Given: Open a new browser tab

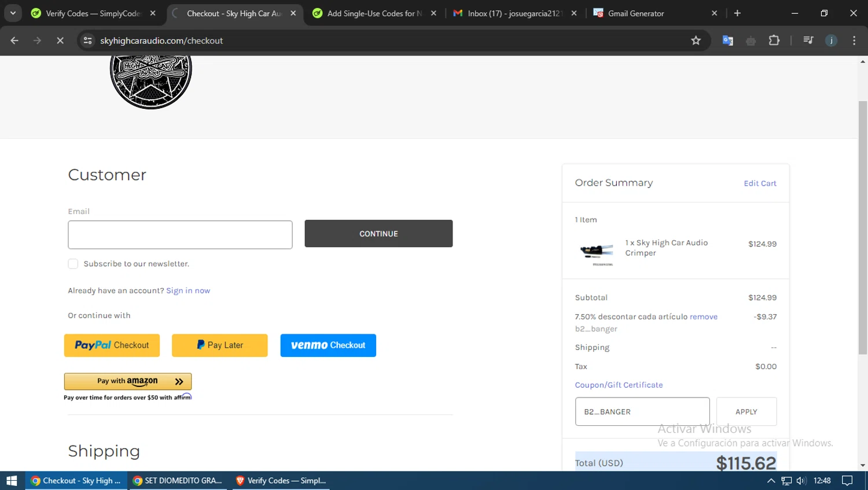Looking at the screenshot, I should [x=737, y=13].
